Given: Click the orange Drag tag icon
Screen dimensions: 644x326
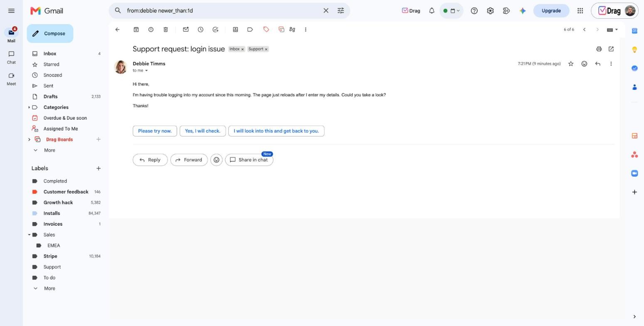Looking at the screenshot, I should coord(266,29).
